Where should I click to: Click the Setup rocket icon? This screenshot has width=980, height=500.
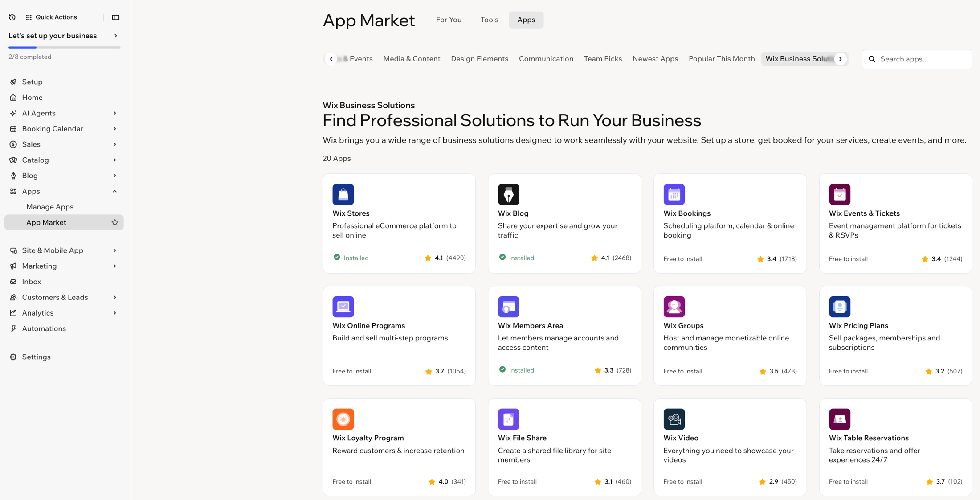(x=13, y=82)
